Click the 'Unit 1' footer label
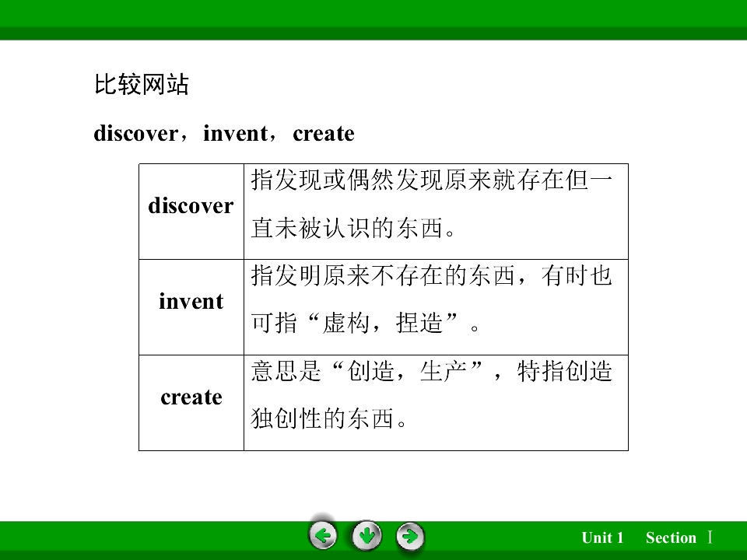 (602, 537)
